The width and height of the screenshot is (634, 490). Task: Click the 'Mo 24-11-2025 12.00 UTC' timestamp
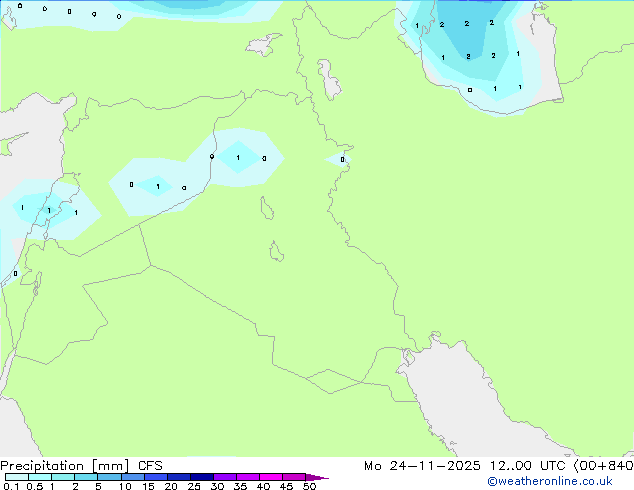coord(464,466)
